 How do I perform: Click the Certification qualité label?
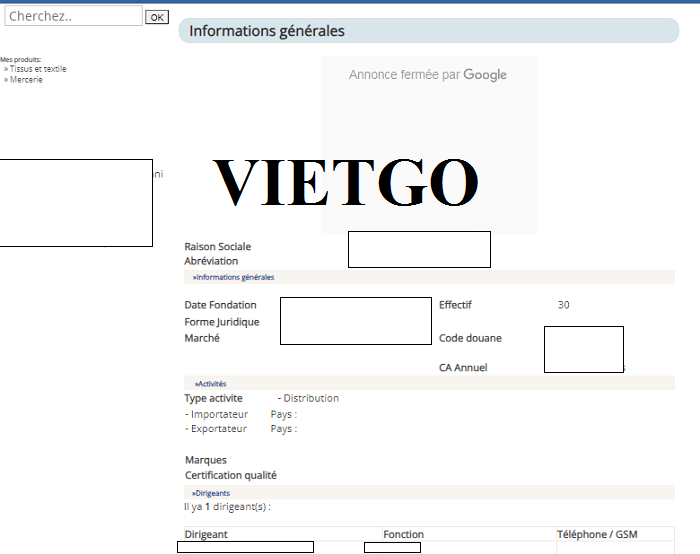[230, 475]
